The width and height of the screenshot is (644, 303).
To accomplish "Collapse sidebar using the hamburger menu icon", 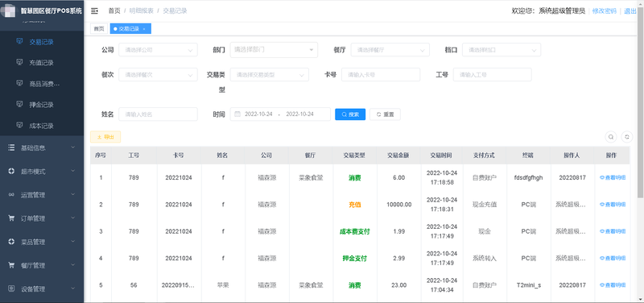I will tap(94, 11).
